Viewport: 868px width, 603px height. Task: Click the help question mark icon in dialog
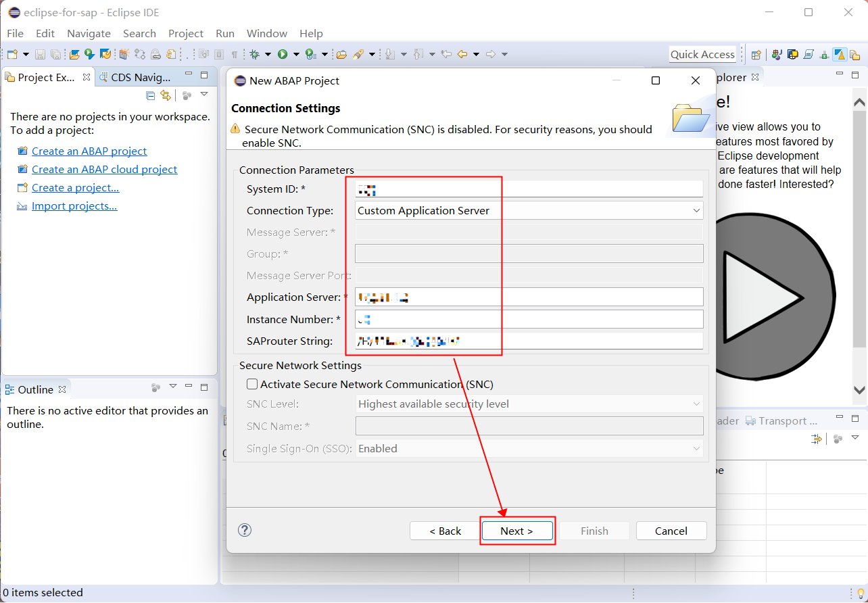(x=245, y=530)
